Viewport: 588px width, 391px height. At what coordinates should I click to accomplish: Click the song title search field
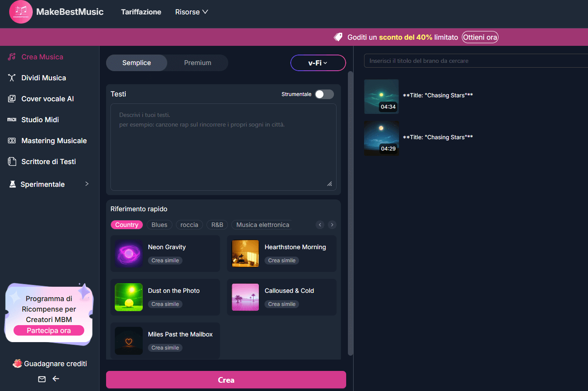476,61
